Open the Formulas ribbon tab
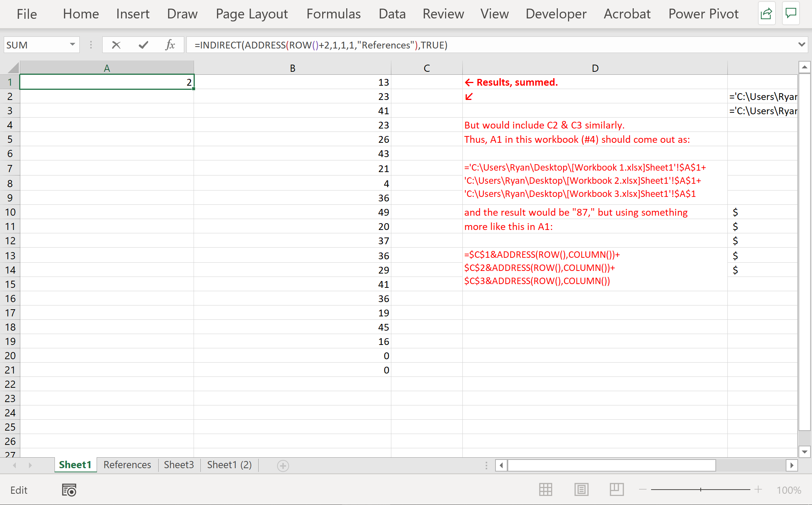The width and height of the screenshot is (812, 505). tap(333, 14)
